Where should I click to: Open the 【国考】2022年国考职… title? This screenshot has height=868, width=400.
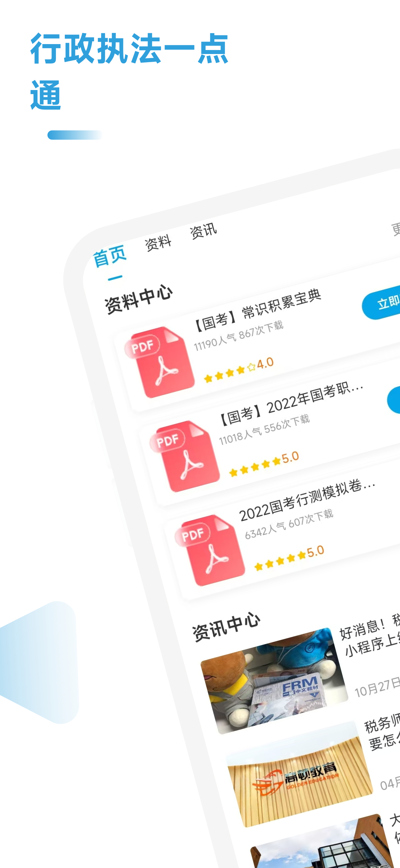click(x=291, y=404)
